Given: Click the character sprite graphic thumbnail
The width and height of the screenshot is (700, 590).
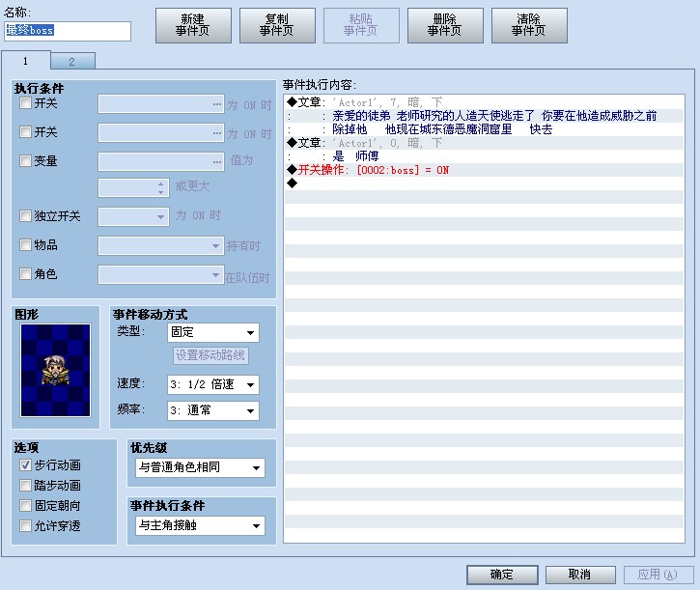Looking at the screenshot, I should [x=55, y=370].
